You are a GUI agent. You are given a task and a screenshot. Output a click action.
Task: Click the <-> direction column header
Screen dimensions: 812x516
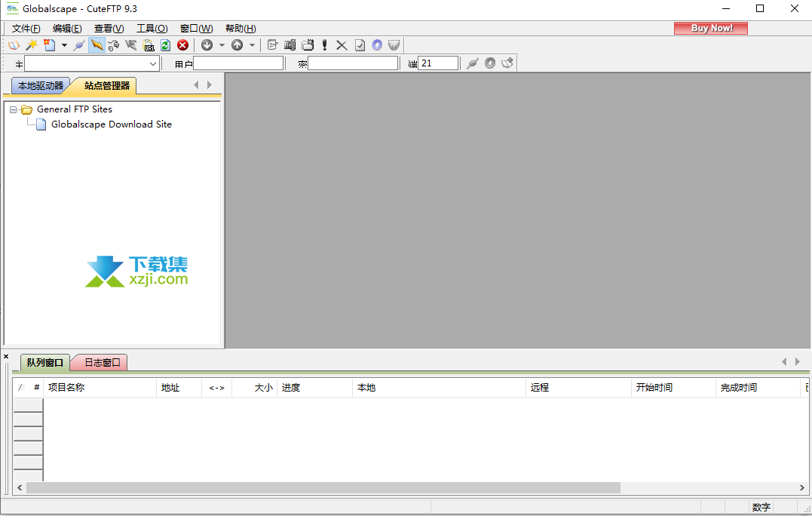pyautogui.click(x=217, y=388)
